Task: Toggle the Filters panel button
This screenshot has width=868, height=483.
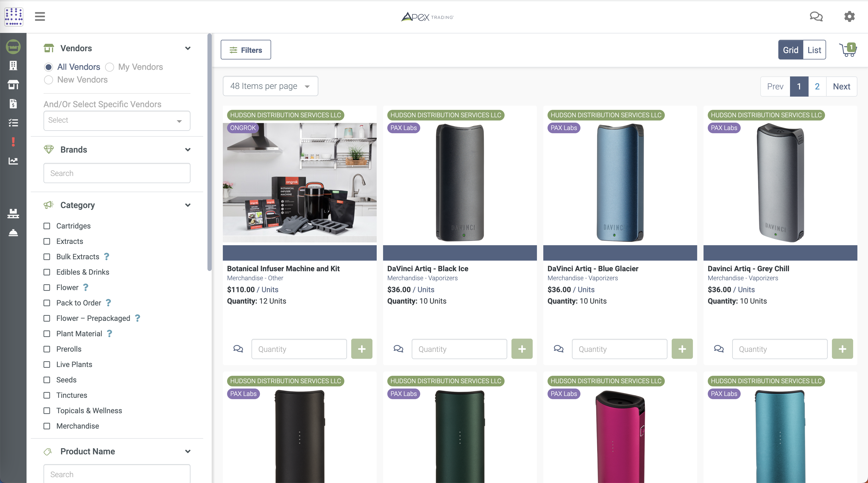Action: click(x=246, y=50)
